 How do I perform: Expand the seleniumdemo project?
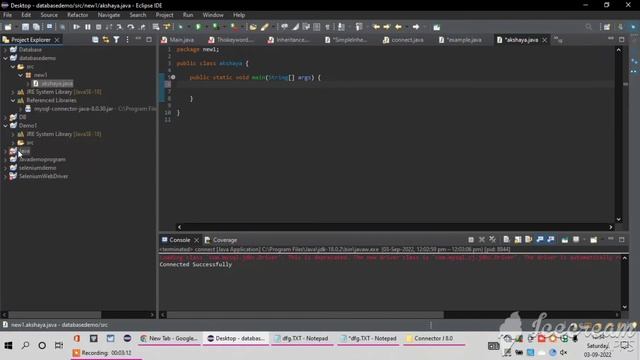point(5,168)
